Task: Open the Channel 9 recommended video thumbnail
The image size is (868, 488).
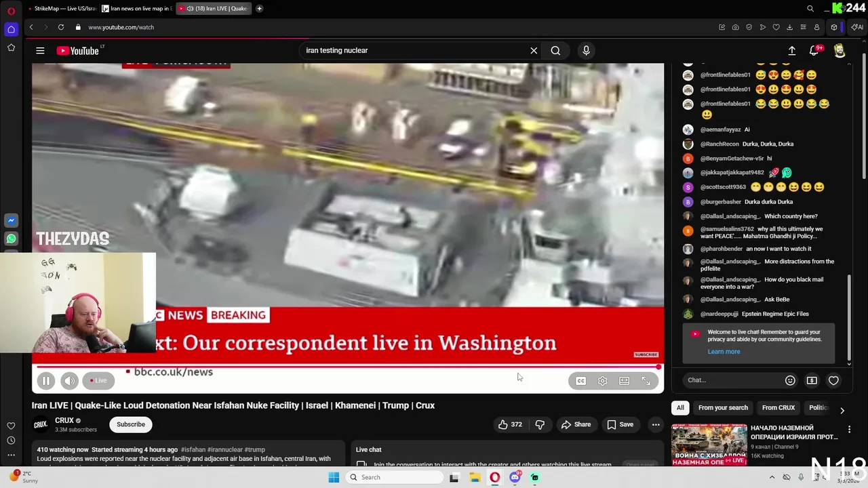Action: coord(709,445)
